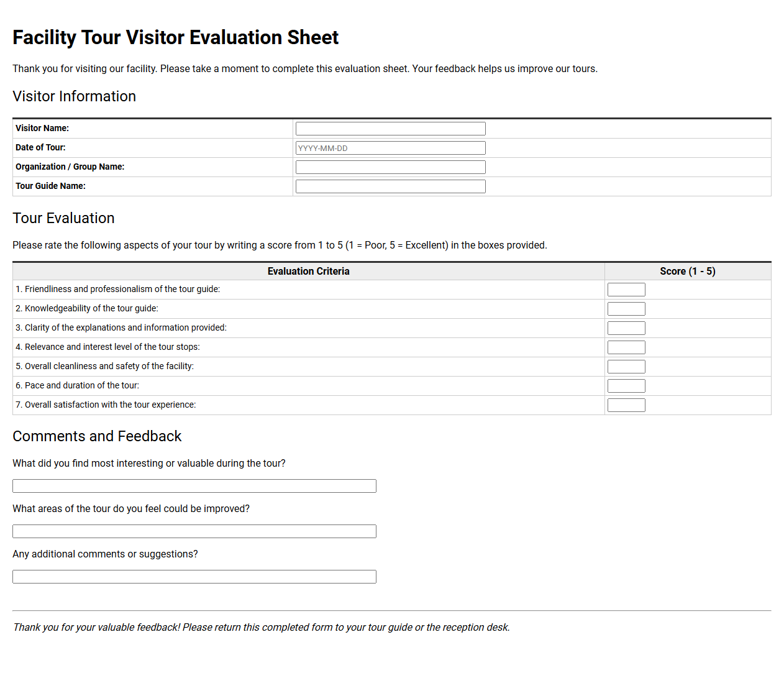The image size is (784, 696).
Task: Click the Tour Guide Name input
Action: click(390, 186)
